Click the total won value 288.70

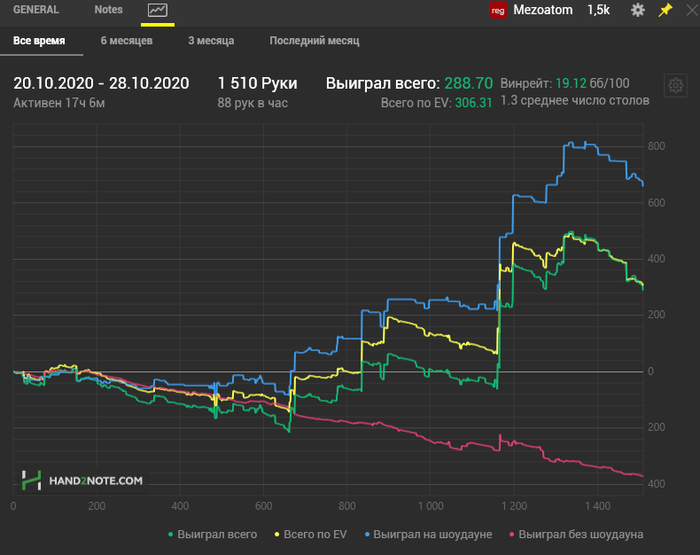tap(468, 83)
